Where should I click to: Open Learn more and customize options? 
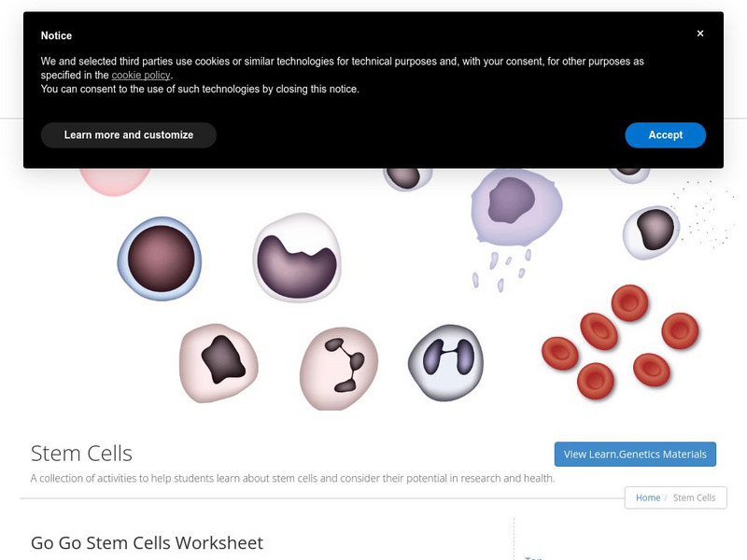tap(129, 135)
